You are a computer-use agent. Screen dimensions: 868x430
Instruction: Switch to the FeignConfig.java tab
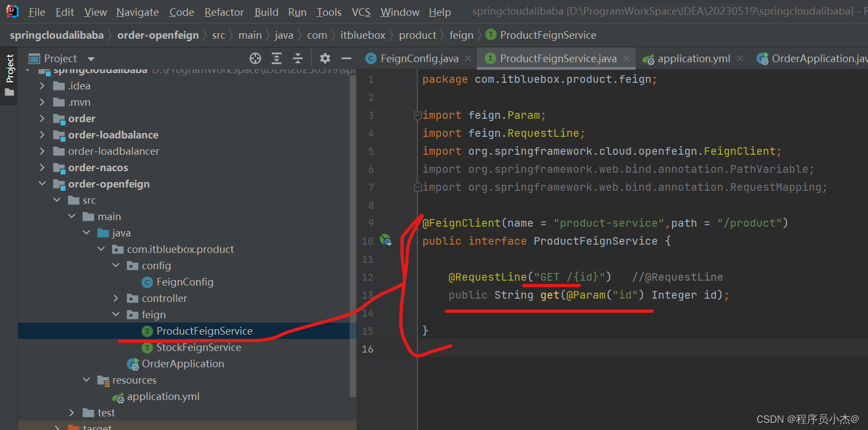(x=419, y=58)
